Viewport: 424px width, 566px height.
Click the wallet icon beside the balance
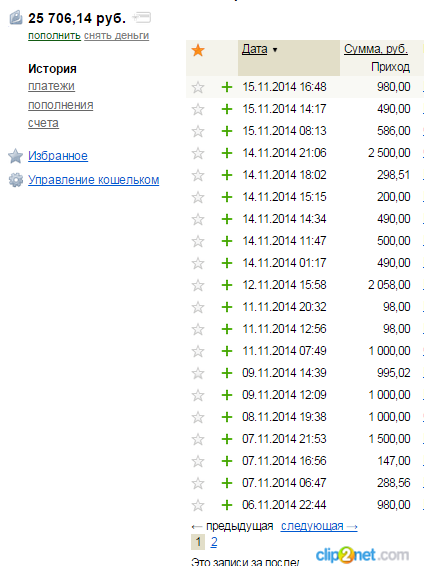[x=16, y=18]
